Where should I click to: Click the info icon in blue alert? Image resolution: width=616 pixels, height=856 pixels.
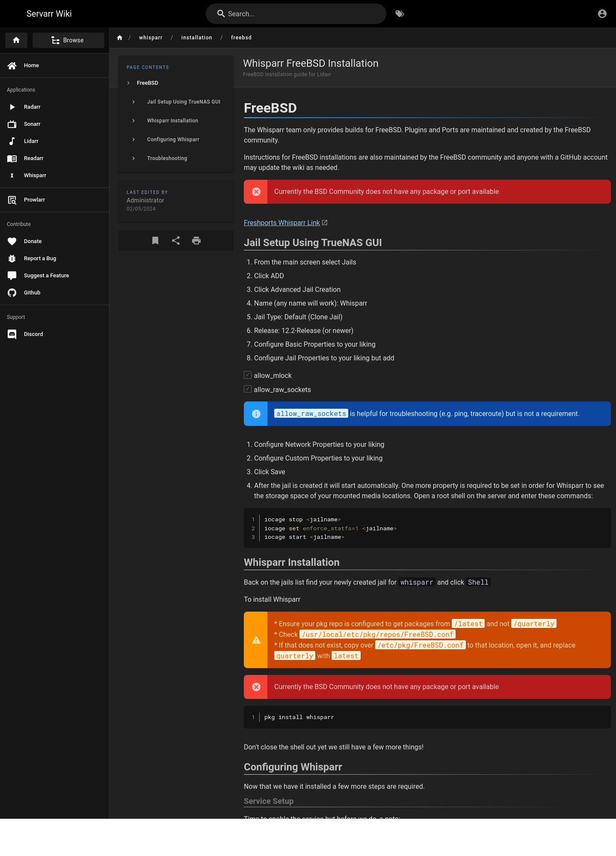coord(256,414)
